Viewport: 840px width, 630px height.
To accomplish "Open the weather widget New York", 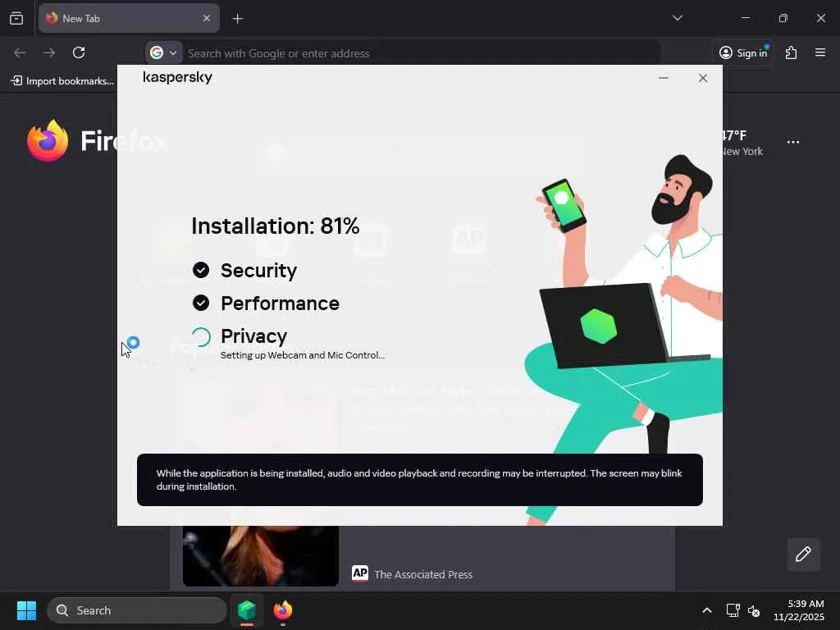I will (x=742, y=143).
